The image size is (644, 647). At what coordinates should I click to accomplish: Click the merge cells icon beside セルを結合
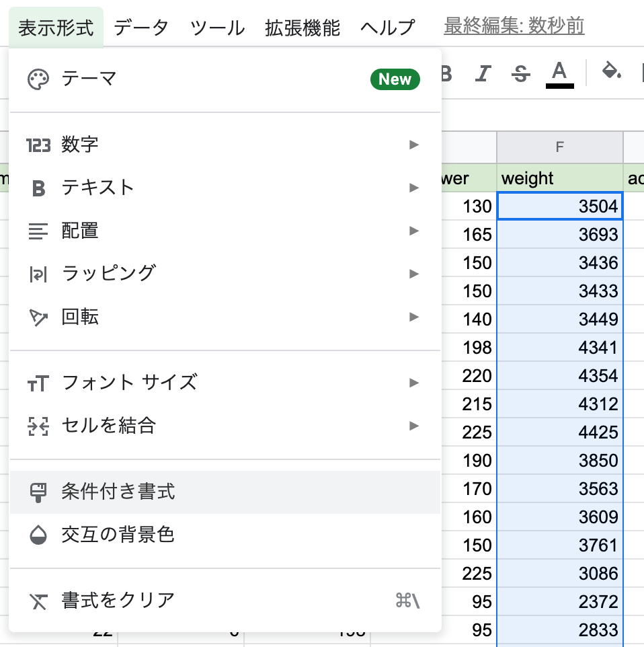pos(38,426)
